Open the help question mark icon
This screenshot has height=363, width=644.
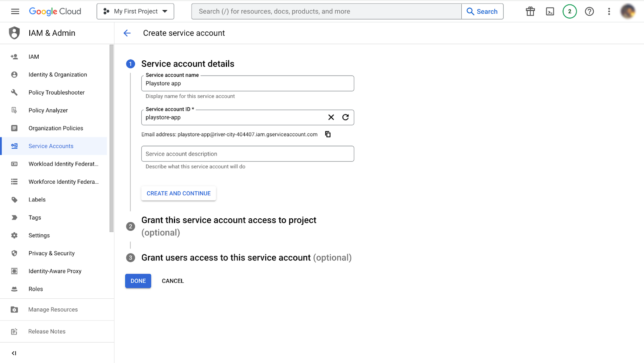[x=589, y=11]
